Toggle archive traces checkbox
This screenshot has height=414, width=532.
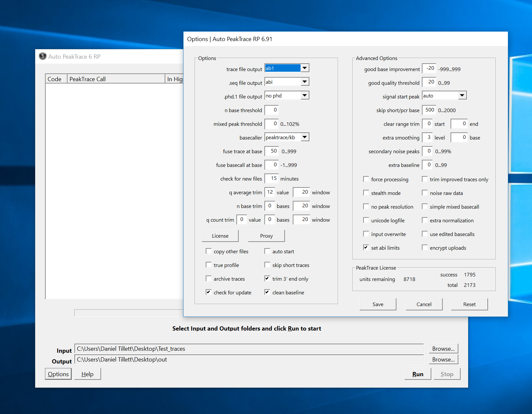209,279
